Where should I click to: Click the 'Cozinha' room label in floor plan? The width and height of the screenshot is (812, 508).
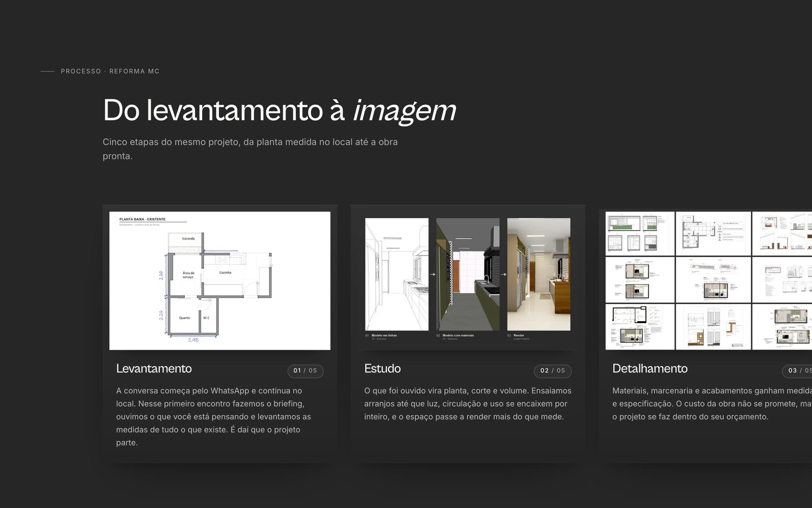click(225, 272)
